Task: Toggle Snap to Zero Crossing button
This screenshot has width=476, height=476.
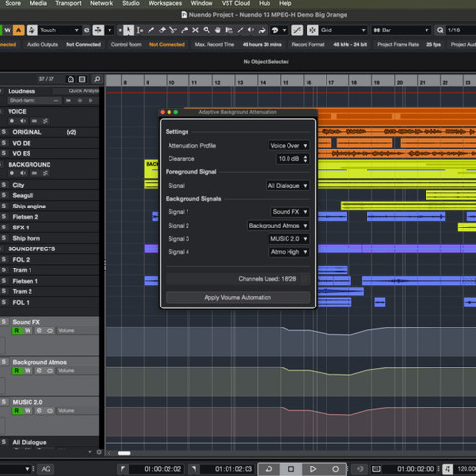Action: tap(297, 30)
